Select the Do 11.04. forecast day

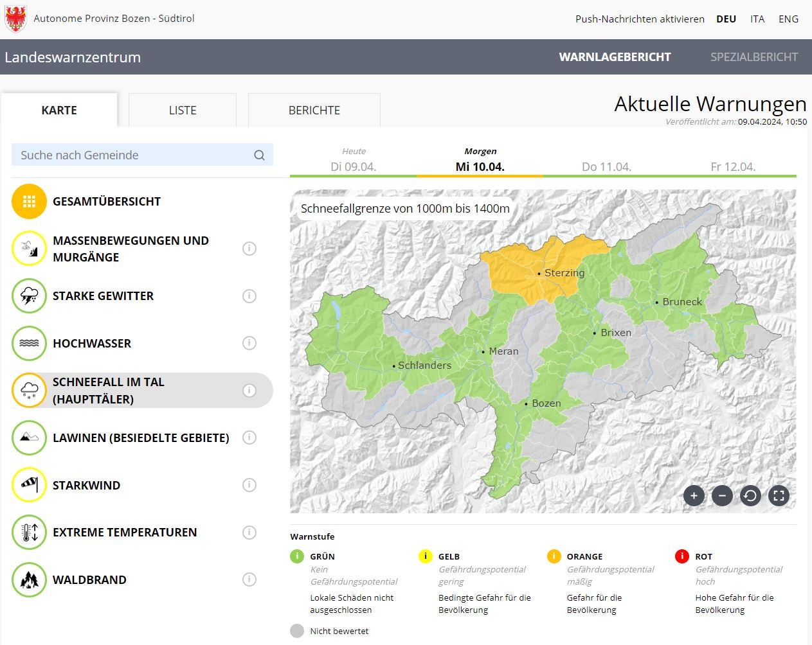pyautogui.click(x=606, y=166)
